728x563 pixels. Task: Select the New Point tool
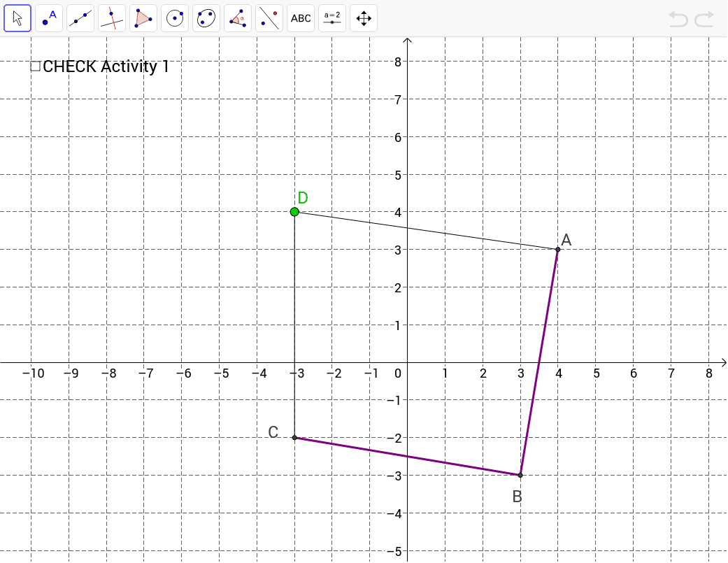pos(49,19)
